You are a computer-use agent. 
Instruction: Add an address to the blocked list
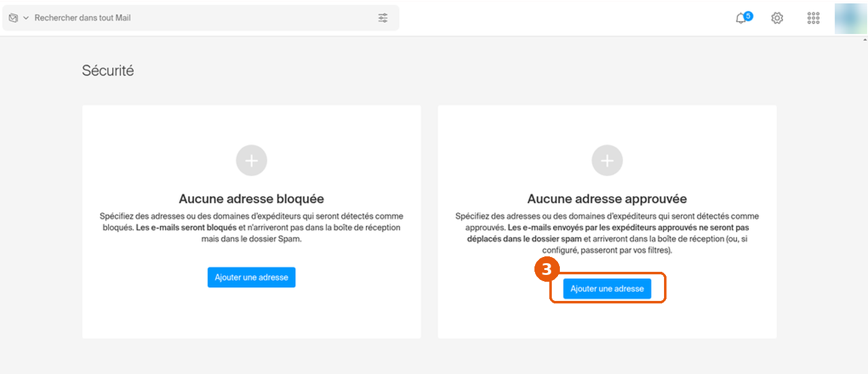click(252, 277)
